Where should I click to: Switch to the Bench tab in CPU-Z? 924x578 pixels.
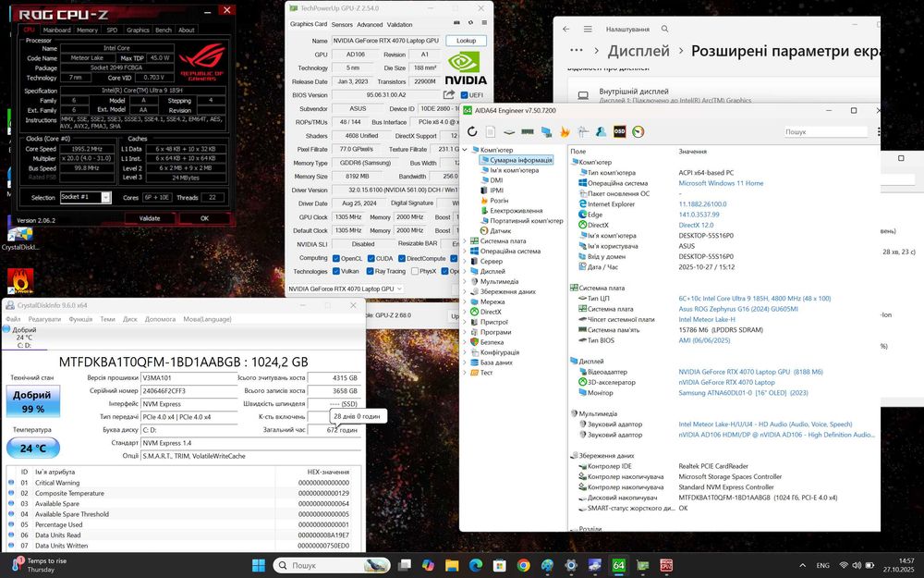pyautogui.click(x=164, y=31)
